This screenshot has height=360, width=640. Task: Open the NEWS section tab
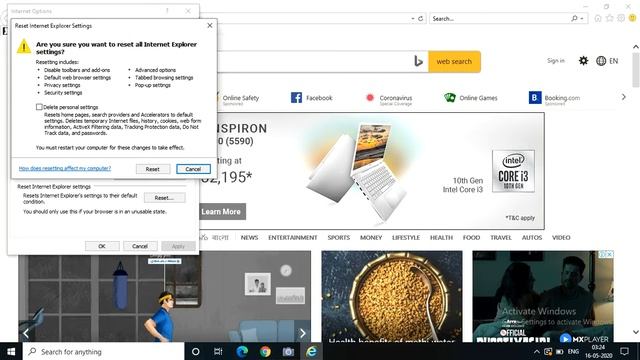[249, 237]
